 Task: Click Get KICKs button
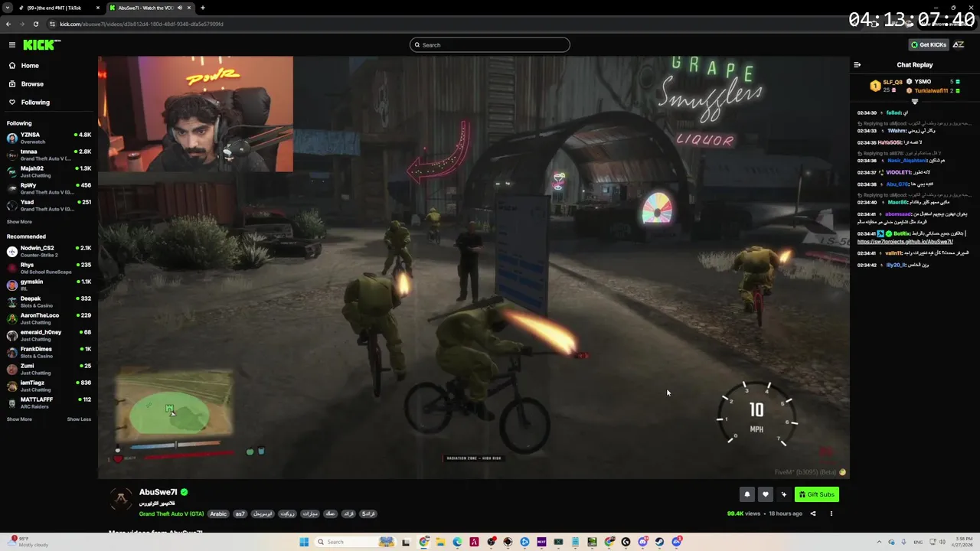tap(928, 45)
